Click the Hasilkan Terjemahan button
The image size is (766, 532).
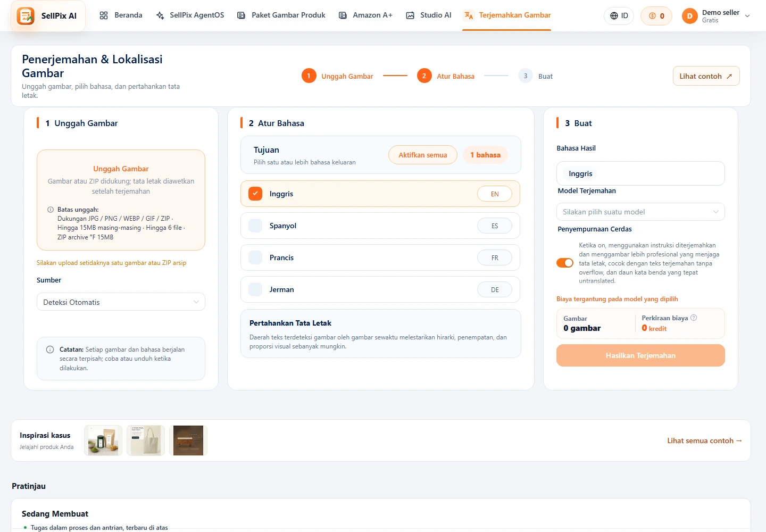640,355
